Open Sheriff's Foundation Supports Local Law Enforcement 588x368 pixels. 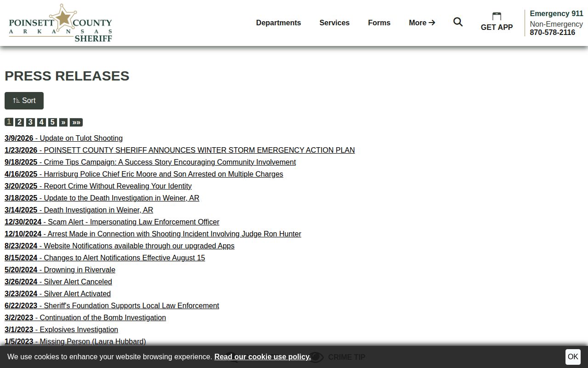(112, 305)
